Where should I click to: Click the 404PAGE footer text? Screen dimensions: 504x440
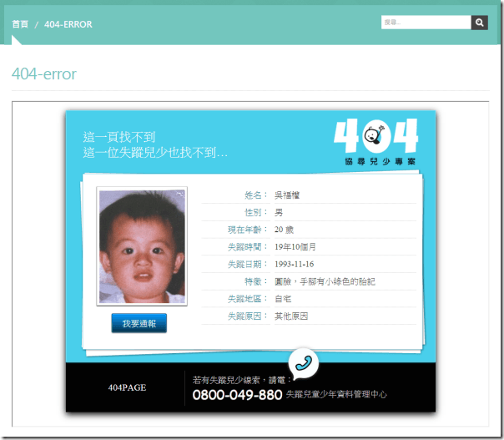pos(127,387)
